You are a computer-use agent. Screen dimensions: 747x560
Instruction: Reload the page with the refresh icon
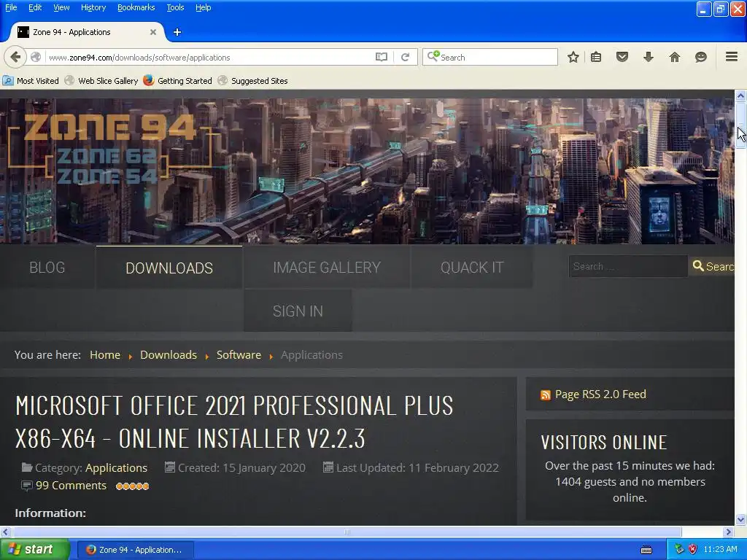pos(406,57)
